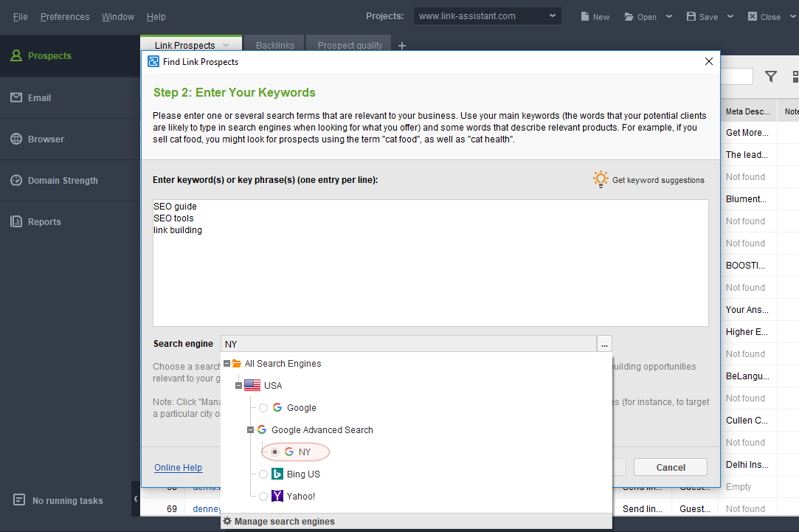This screenshot has height=532, width=799.
Task: Click the Save project icon
Action: pyautogui.click(x=691, y=16)
